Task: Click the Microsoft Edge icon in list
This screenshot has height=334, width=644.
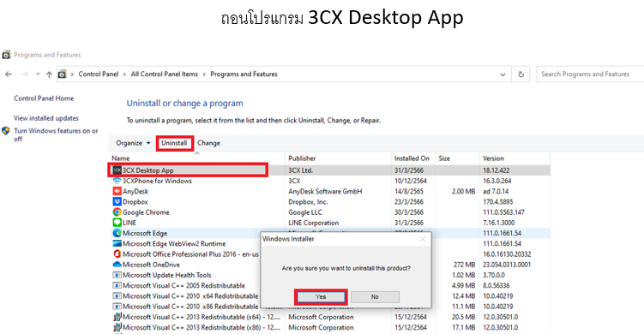Action: 117,233
